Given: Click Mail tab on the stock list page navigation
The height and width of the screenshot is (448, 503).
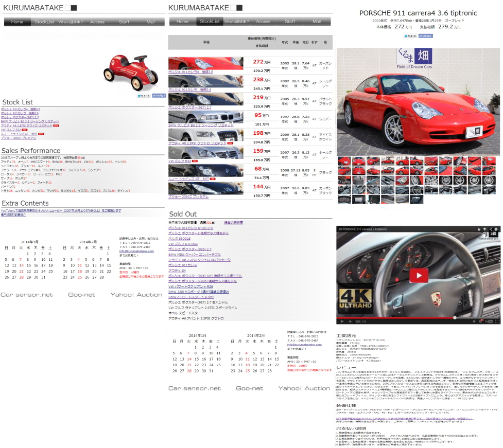Looking at the screenshot, I should point(317,22).
